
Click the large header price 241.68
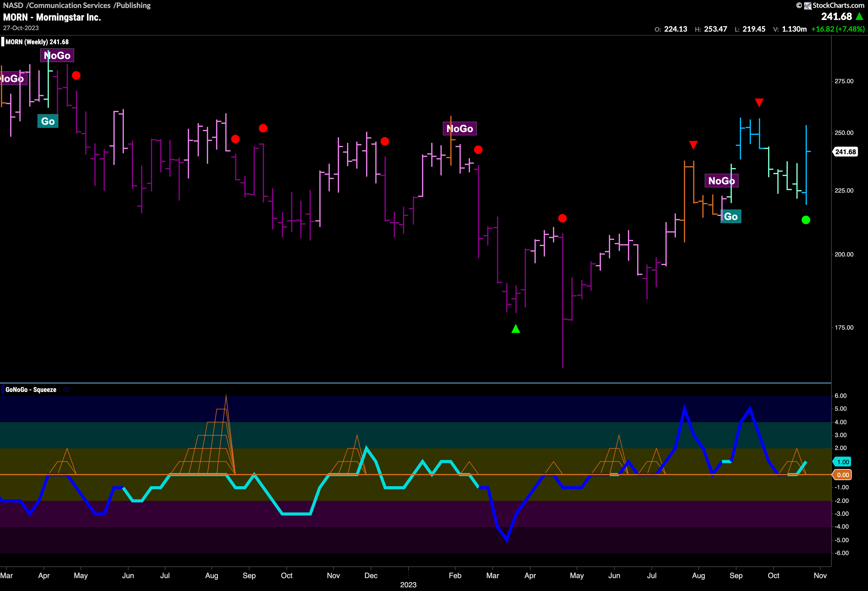(837, 16)
